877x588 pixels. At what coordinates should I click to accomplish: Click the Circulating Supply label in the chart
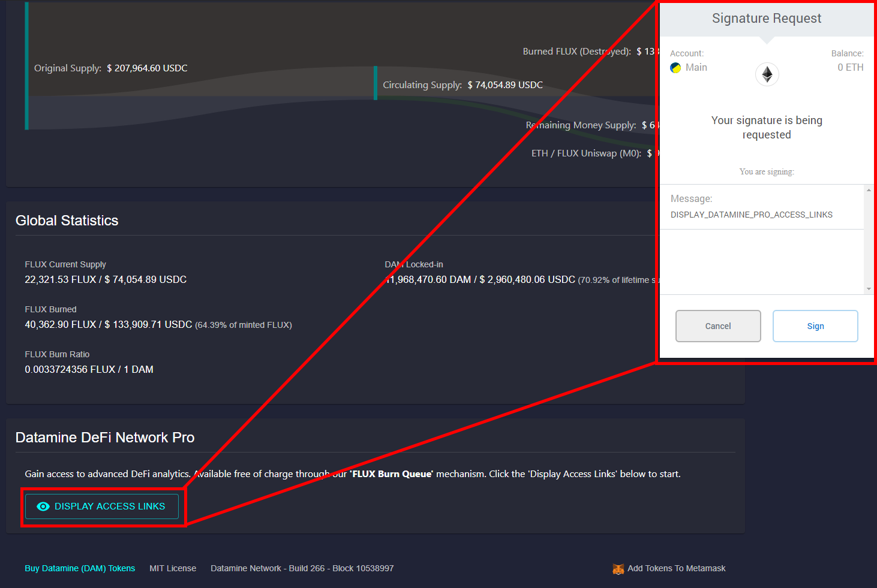click(x=422, y=85)
